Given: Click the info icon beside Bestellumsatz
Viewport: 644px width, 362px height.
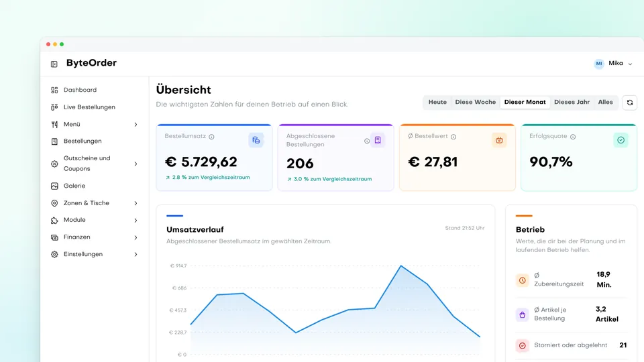Looking at the screenshot, I should tap(211, 137).
